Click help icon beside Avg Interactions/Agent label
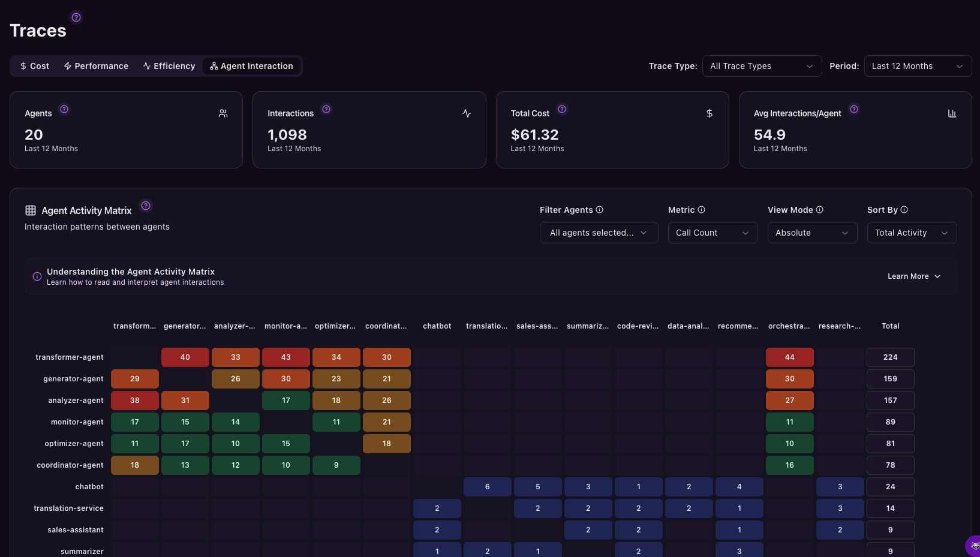The height and width of the screenshot is (557, 980). [854, 109]
